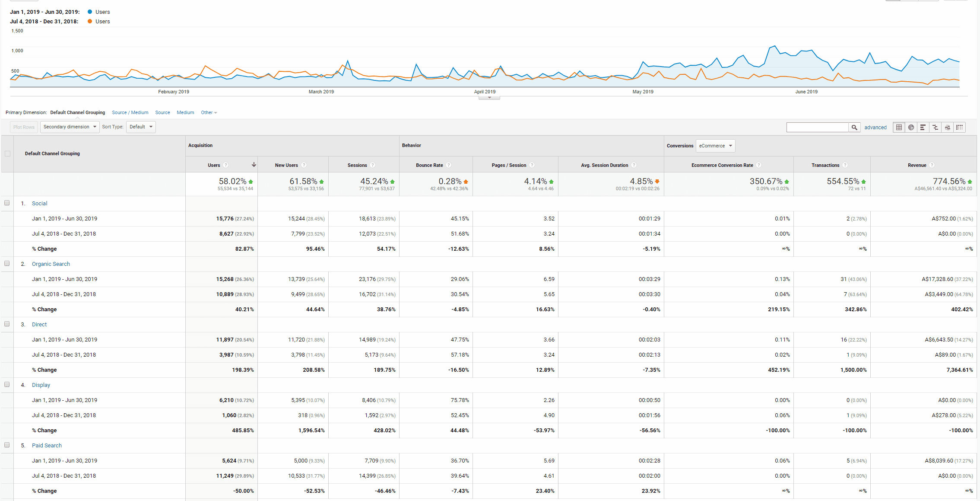This screenshot has height=501, width=980.
Task: Click the help icon next to Revenue
Action: click(932, 165)
